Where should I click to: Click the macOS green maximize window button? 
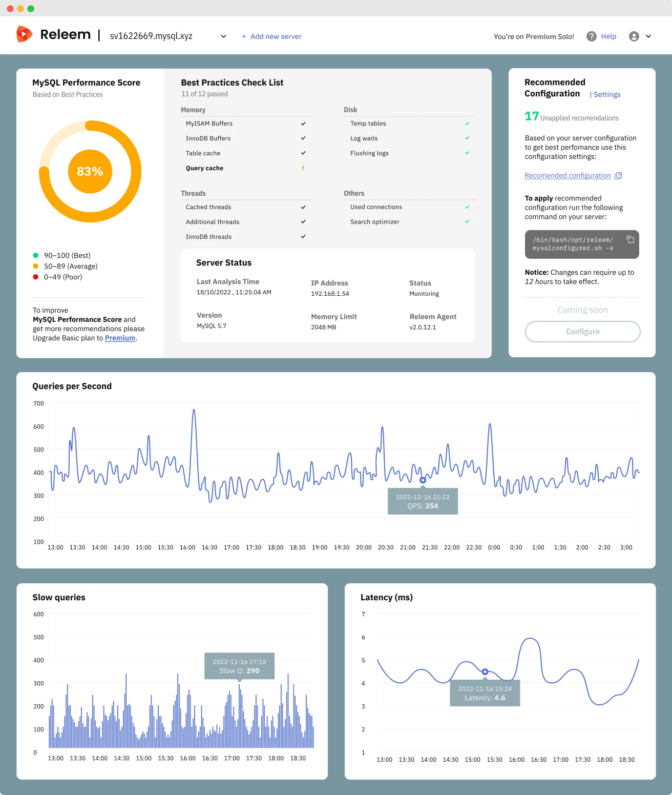tap(31, 9)
